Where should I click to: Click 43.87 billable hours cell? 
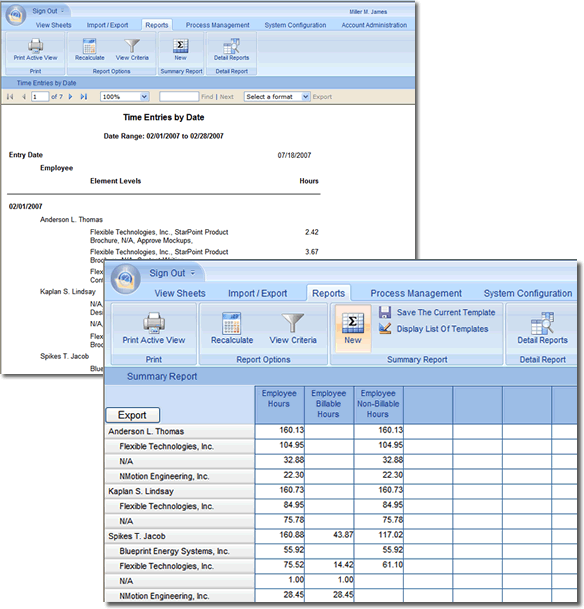coord(329,535)
